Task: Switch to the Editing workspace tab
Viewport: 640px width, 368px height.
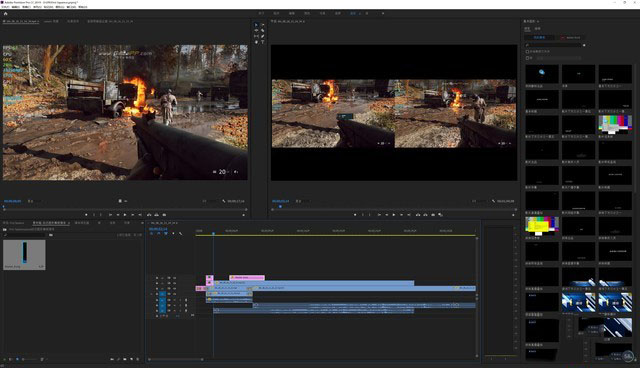Action: tap(292, 13)
